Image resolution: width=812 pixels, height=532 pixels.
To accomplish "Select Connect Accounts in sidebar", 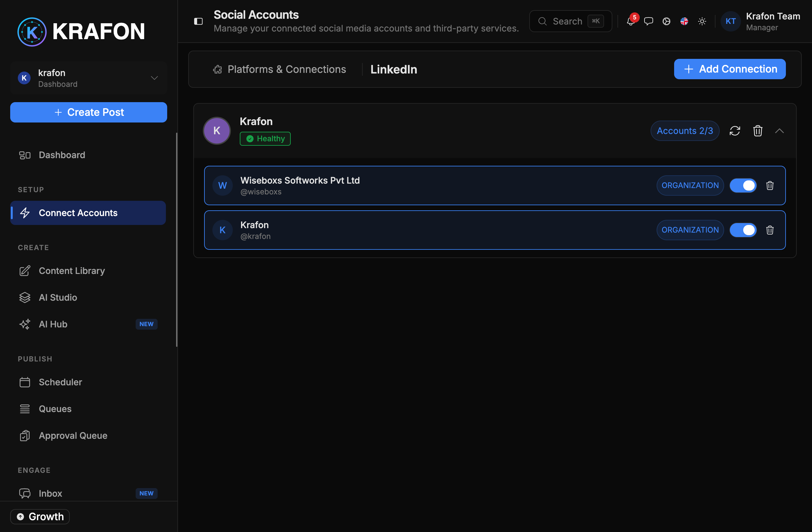I will coord(88,213).
